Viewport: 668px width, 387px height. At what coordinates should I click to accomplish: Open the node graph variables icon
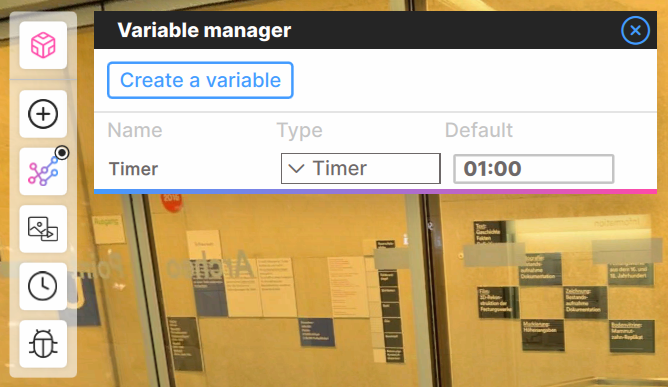point(43,171)
